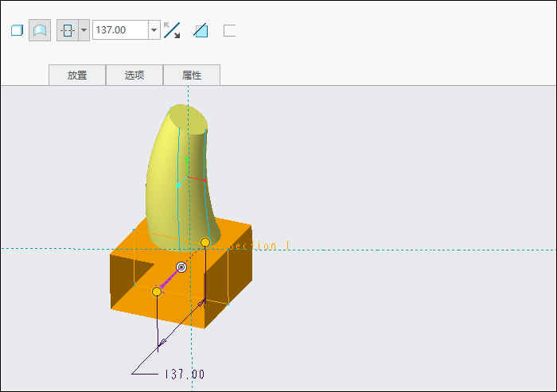The image size is (557, 392).
Task: Flip the extrude depth direction
Action: click(172, 30)
